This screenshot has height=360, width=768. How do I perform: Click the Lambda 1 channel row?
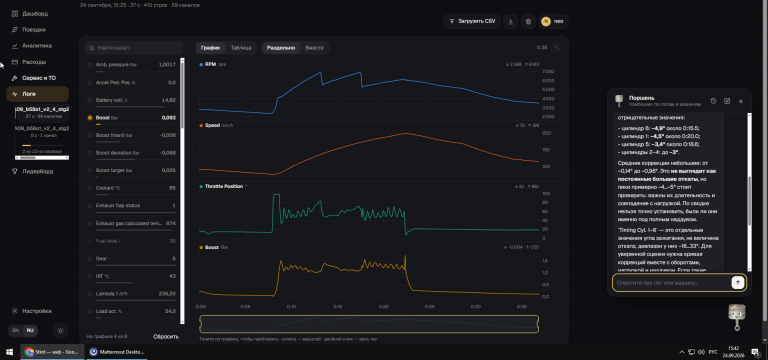[132, 294]
